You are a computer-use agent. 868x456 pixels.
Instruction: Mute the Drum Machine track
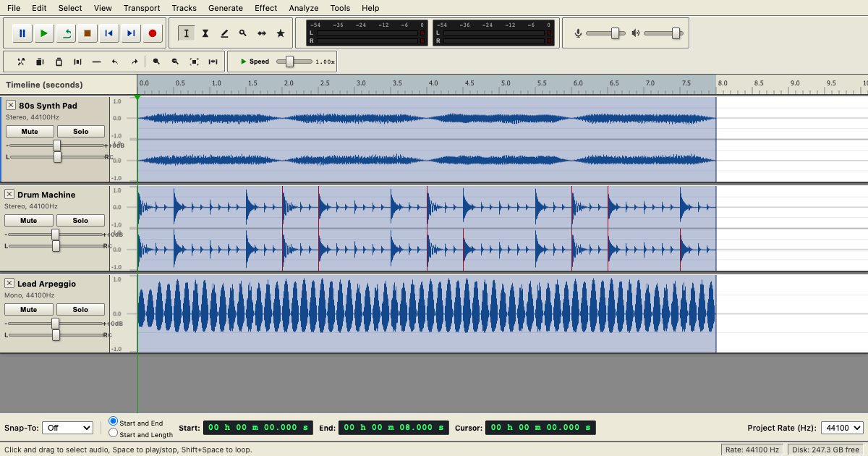tap(29, 221)
